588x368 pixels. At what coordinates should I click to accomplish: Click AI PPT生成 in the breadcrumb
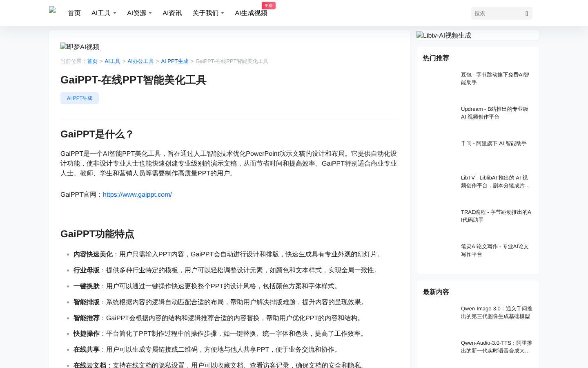point(175,61)
